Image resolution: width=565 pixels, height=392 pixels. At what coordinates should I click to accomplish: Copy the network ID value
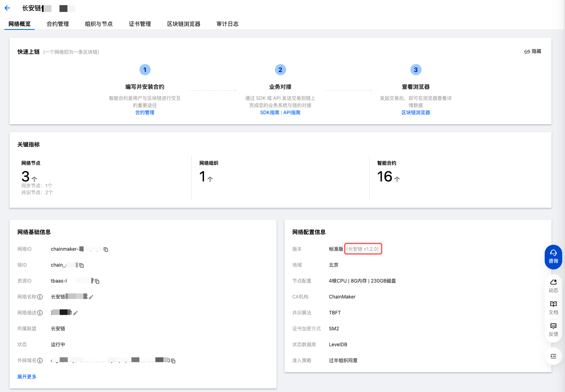click(106, 250)
